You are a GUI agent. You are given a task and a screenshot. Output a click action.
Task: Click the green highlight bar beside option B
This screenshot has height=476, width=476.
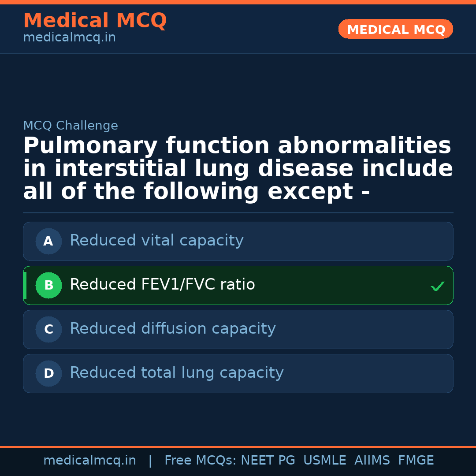[25, 285]
